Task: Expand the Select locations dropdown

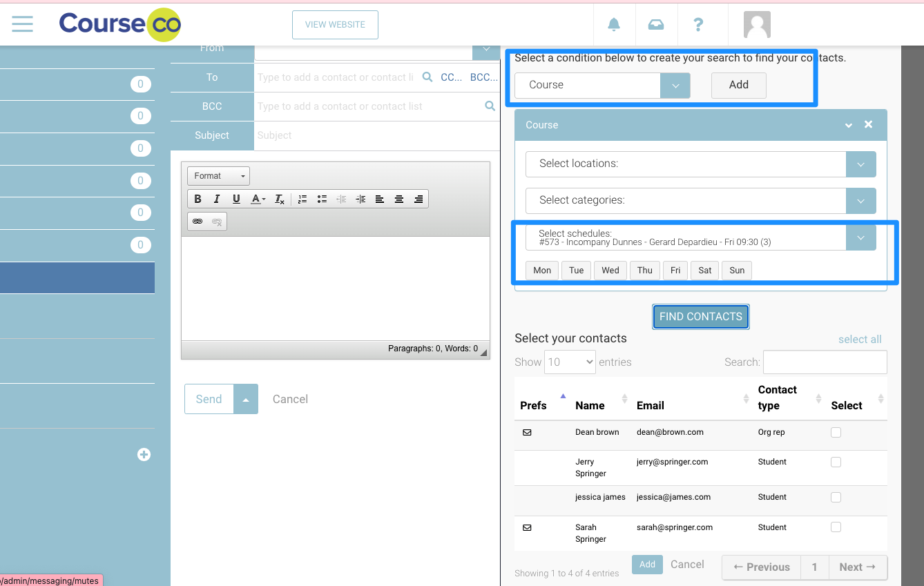Action: click(860, 164)
